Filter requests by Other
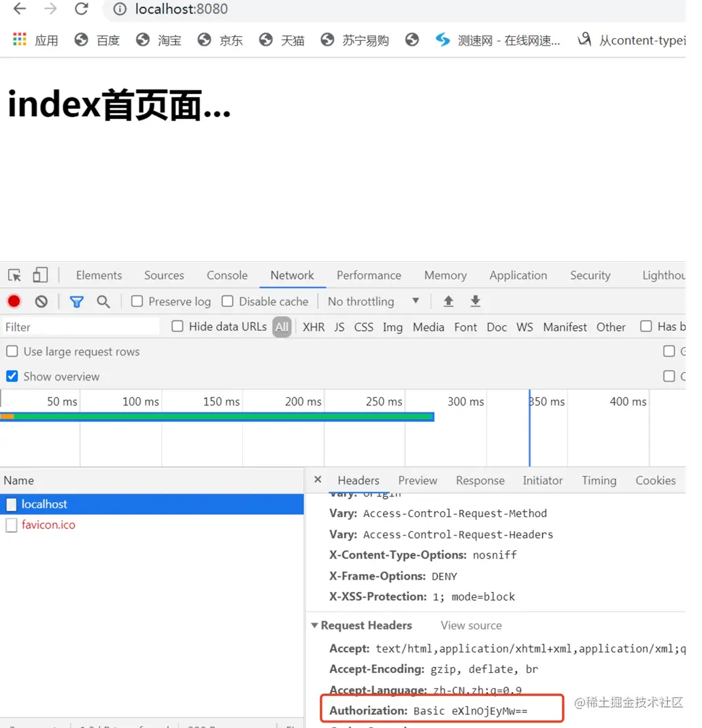This screenshot has height=728, width=702. pyautogui.click(x=611, y=327)
